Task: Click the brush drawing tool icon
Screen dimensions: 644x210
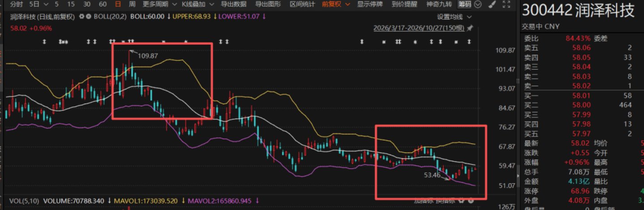Action: (492, 5)
